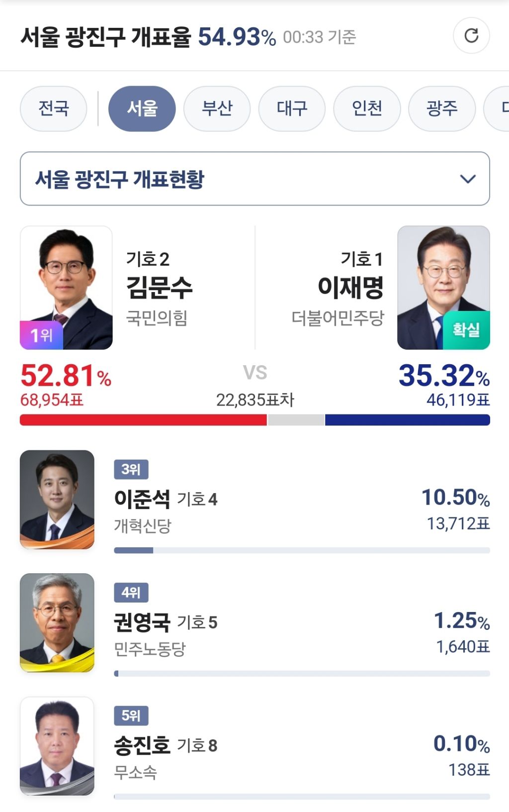Open the 광주 region tab
Image resolution: width=509 pixels, height=812 pixels.
tap(442, 108)
